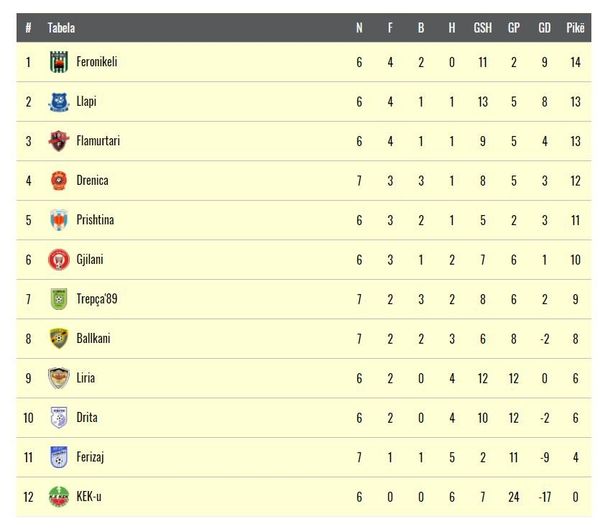Open the Feronikeli team name link
Image resolution: width=600 pixels, height=530 pixels.
coord(97,62)
